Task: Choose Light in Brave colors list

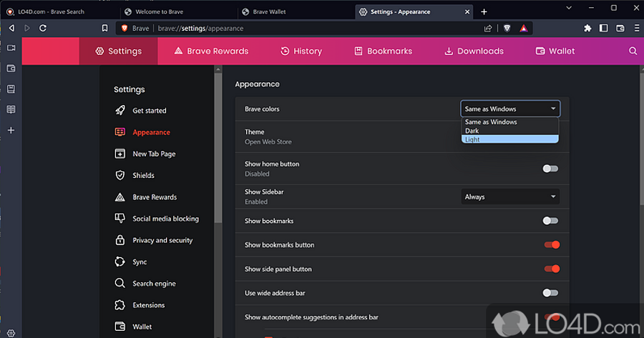Action: pyautogui.click(x=510, y=139)
